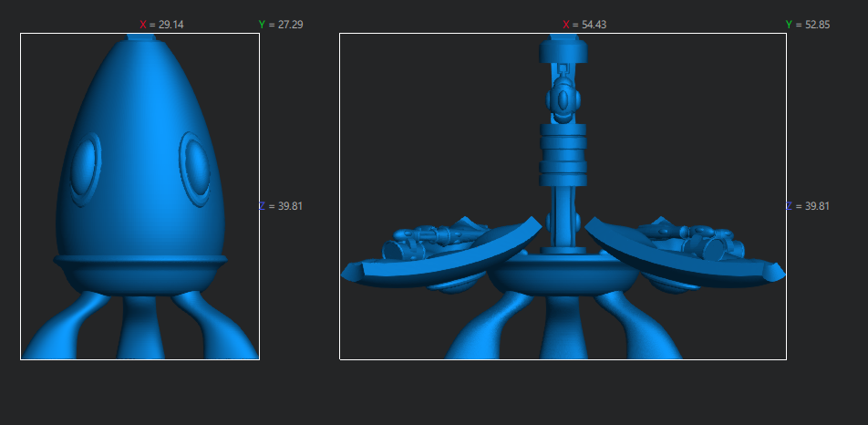Click the Y = 27.29 dimension label

pyautogui.click(x=281, y=25)
